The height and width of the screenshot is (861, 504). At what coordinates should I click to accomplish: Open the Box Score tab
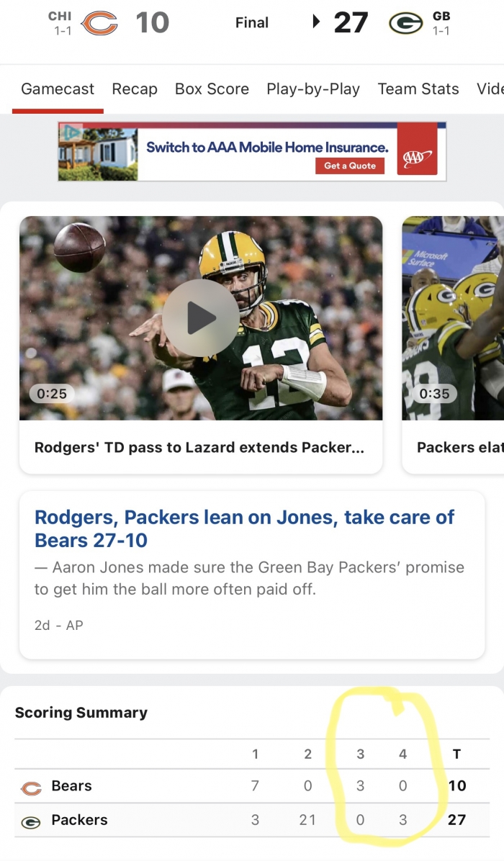coord(212,89)
